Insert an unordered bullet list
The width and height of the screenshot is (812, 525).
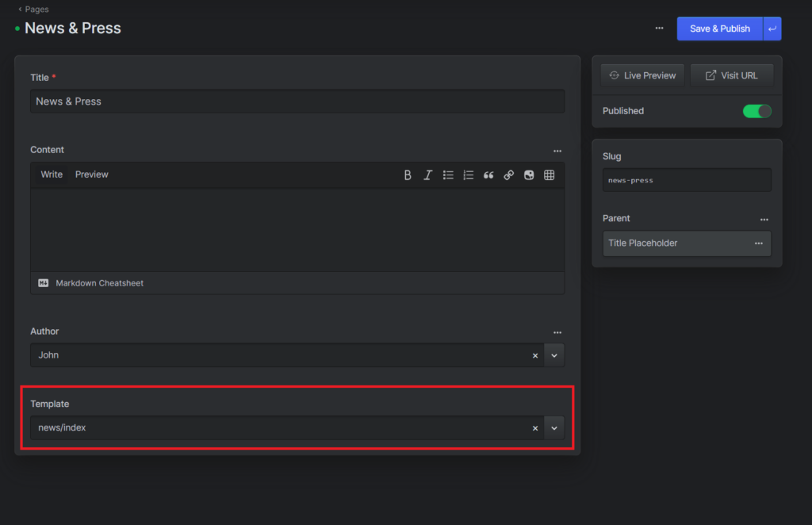pos(448,175)
